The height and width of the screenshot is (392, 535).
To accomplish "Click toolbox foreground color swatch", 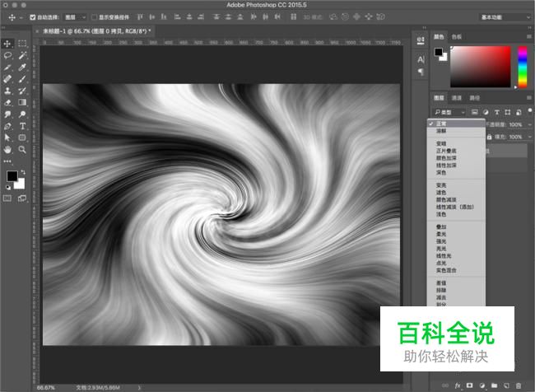I will tap(12, 176).
